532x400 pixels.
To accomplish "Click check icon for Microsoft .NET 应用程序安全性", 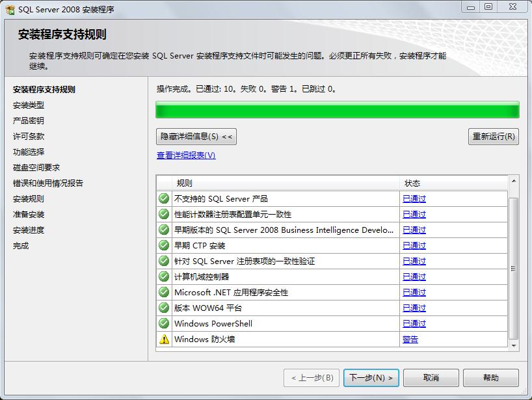I will click(164, 292).
